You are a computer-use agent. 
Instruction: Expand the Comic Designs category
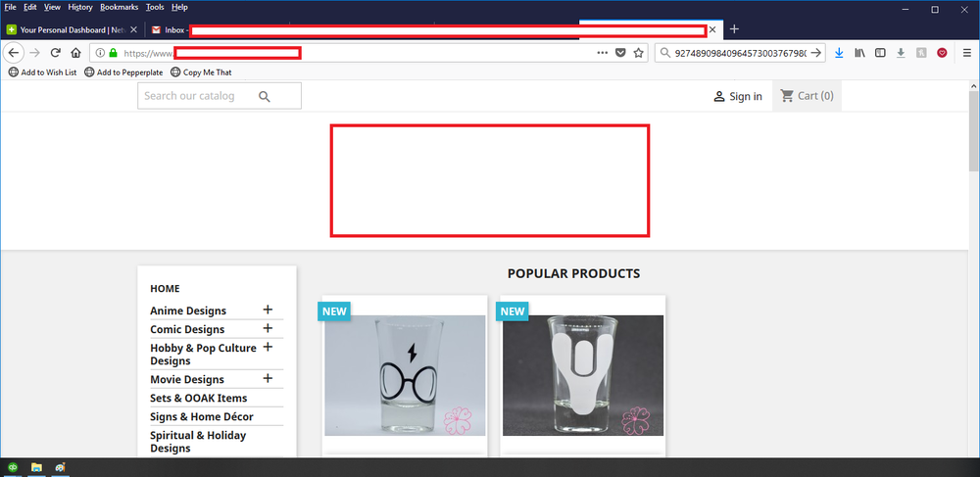tap(268, 328)
